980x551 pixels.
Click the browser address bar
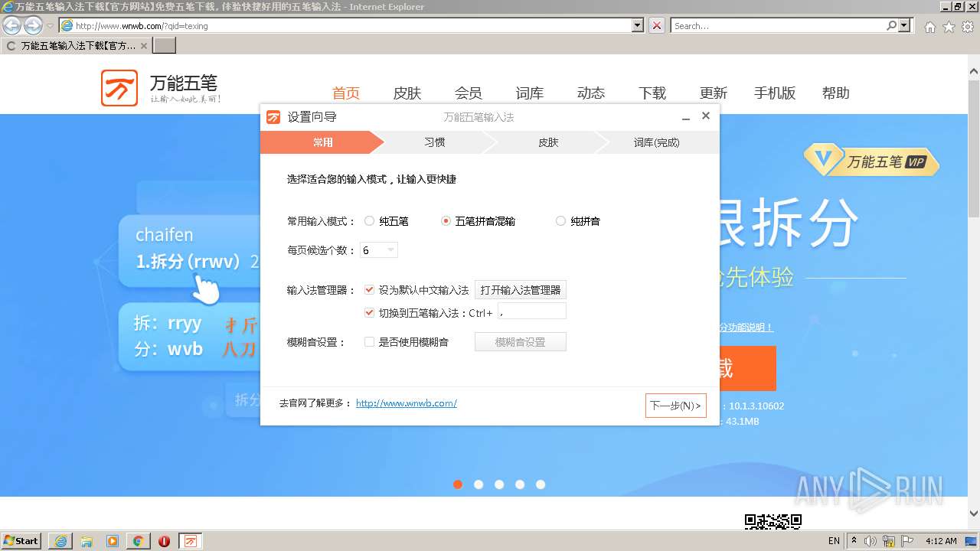pos(352,25)
